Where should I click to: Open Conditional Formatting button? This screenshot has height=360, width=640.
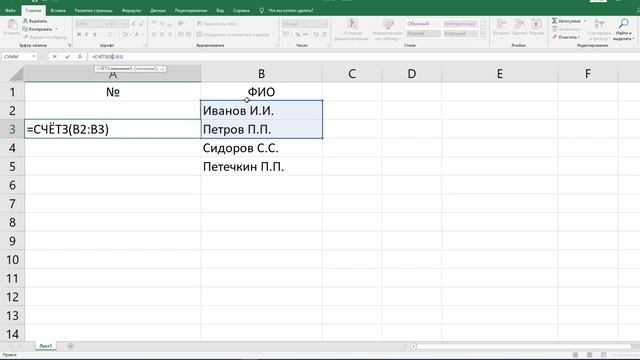pos(353,29)
